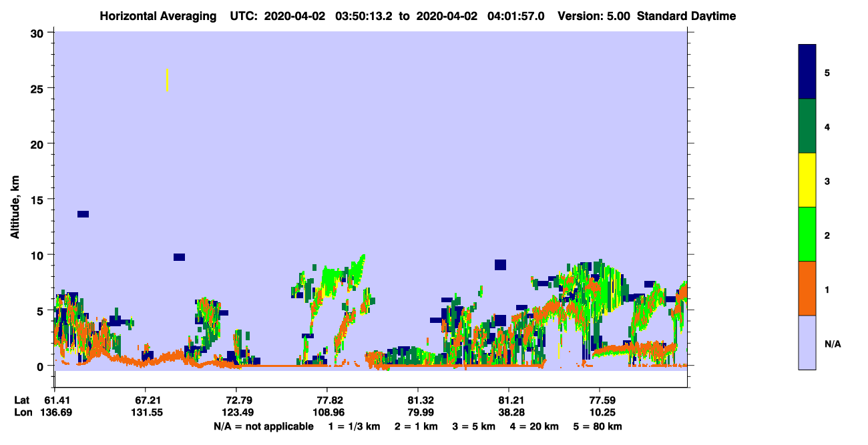
Task: Click the '5 = 80 km' legend text
Action: coord(597,426)
